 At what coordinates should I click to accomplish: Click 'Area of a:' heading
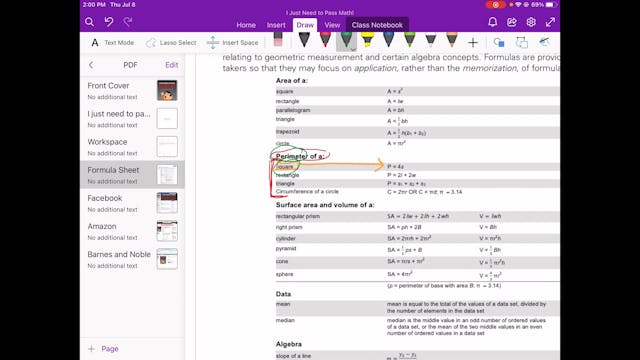[x=292, y=80]
